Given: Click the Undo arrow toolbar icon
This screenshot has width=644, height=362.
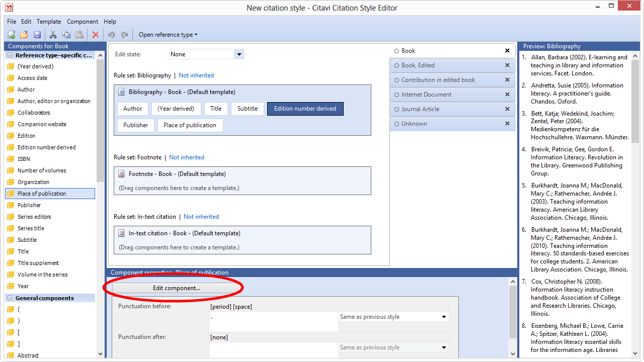Looking at the screenshot, I should (111, 35).
